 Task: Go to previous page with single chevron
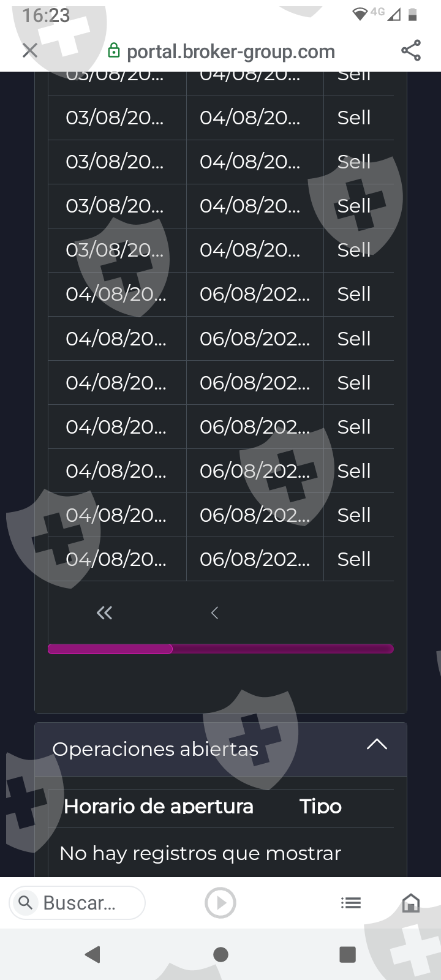[x=214, y=612]
